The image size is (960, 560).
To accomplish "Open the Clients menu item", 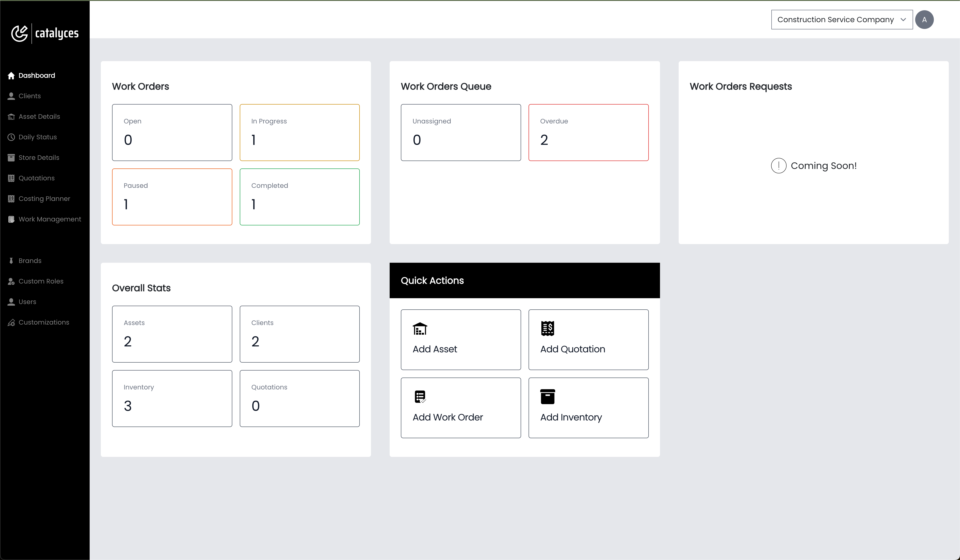I will point(29,96).
